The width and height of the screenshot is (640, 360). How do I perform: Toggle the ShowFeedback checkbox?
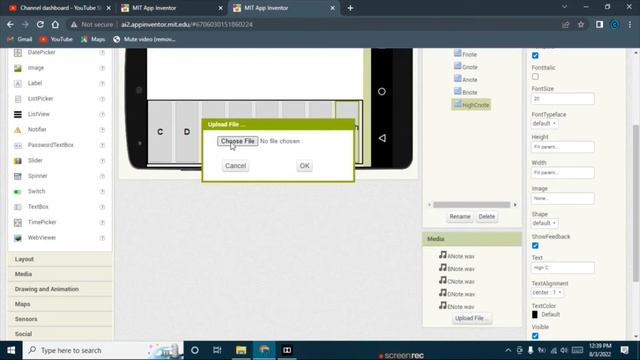tap(535, 245)
